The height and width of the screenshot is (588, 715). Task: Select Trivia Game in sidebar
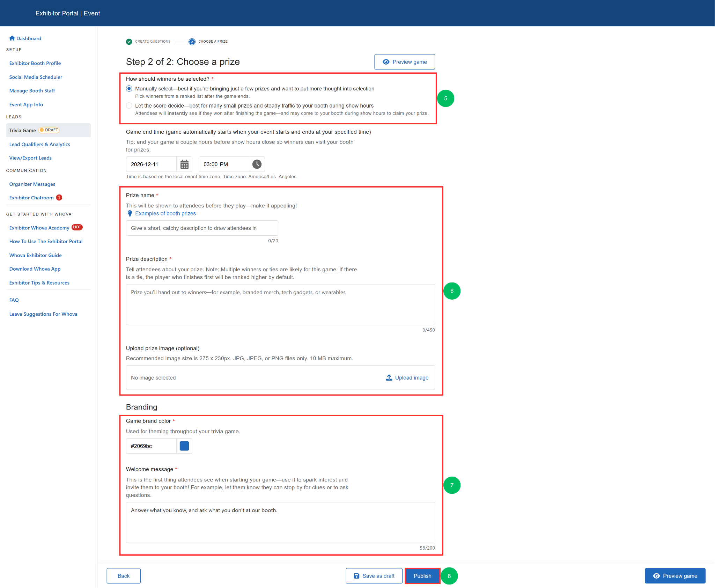[49, 130]
